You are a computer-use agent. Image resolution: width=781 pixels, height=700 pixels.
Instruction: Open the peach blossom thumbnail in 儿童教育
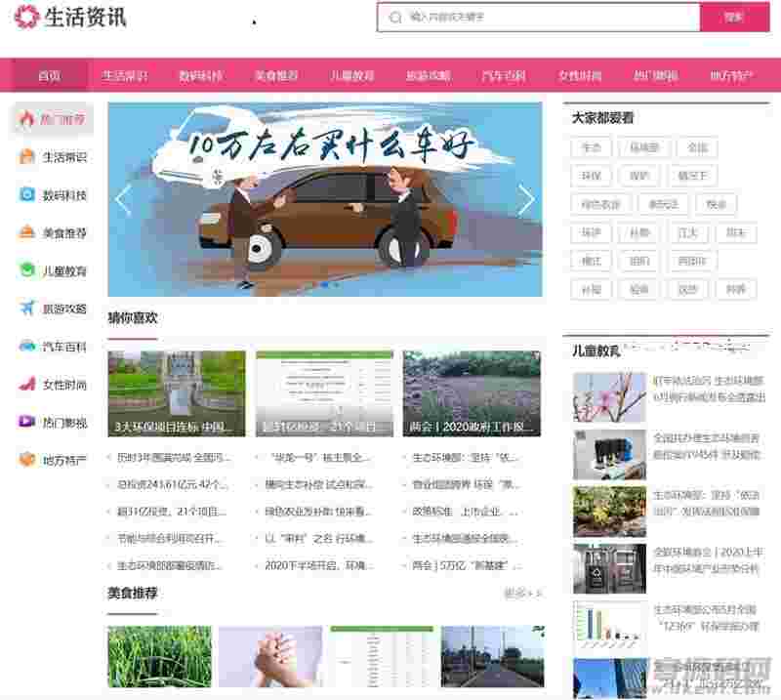(x=609, y=397)
